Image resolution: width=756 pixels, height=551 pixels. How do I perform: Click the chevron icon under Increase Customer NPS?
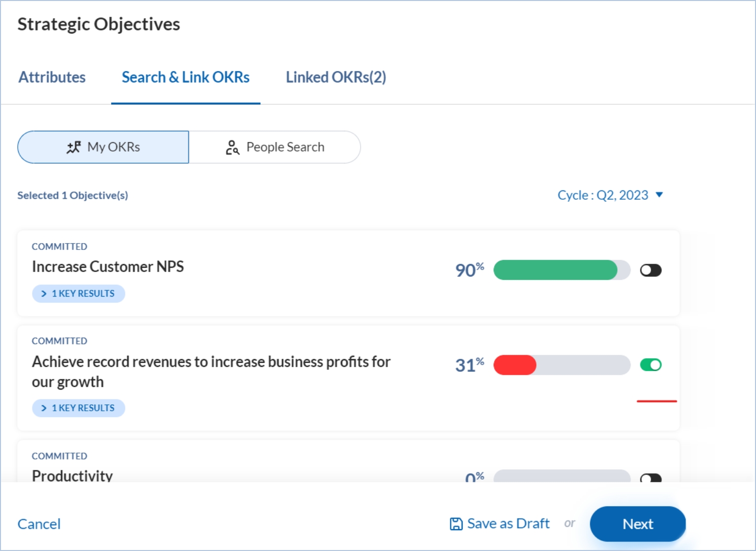point(44,294)
